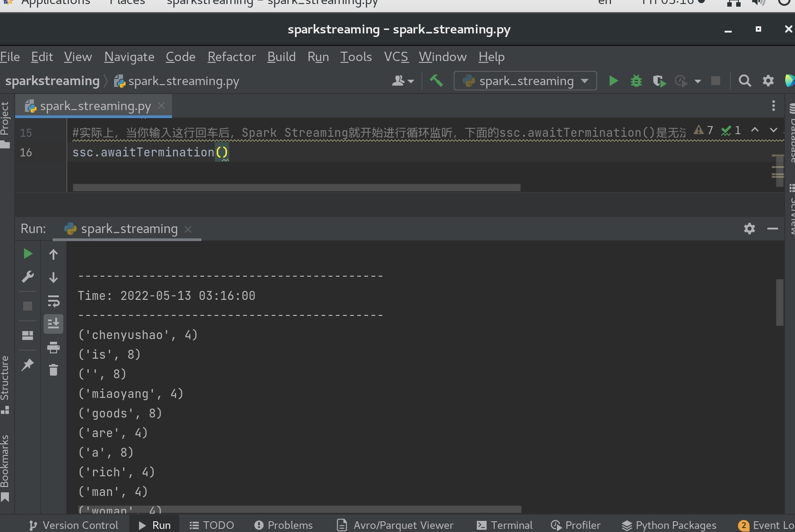Open the TODO tool window
This screenshot has height=532, width=795.
coord(212,525)
